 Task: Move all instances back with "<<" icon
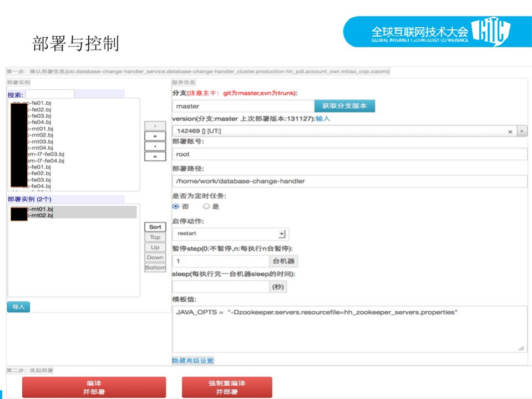pyautogui.click(x=155, y=155)
